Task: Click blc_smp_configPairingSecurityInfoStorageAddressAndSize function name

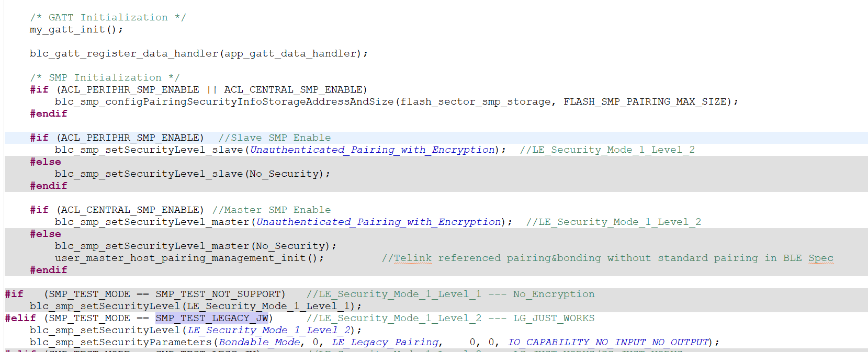Action: pyautogui.click(x=224, y=101)
